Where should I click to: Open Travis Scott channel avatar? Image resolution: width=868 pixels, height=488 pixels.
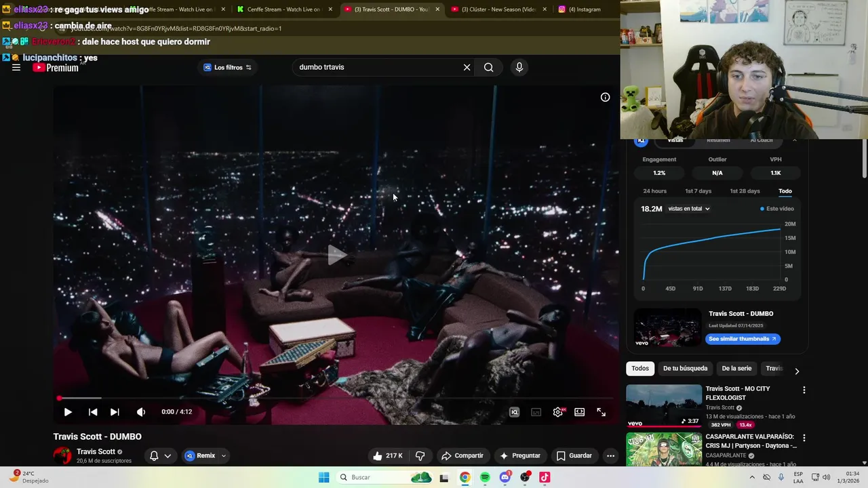(62, 455)
